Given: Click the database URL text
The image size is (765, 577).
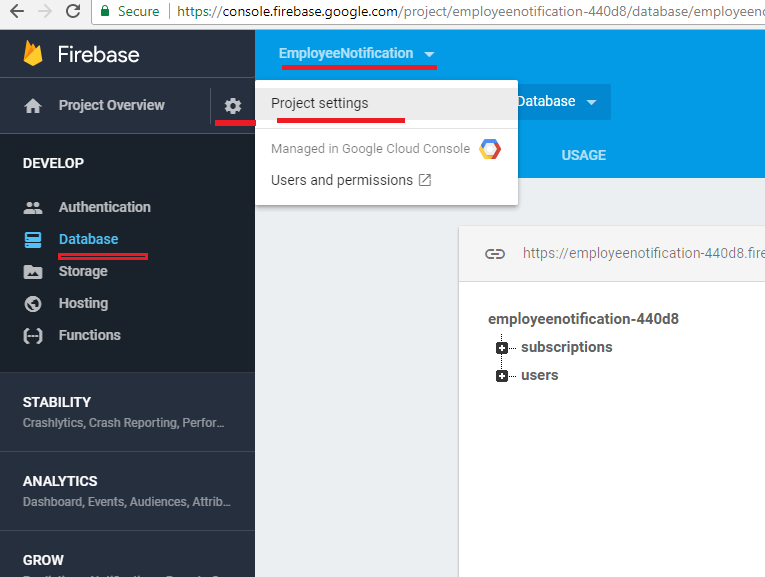Looking at the screenshot, I should 644,253.
